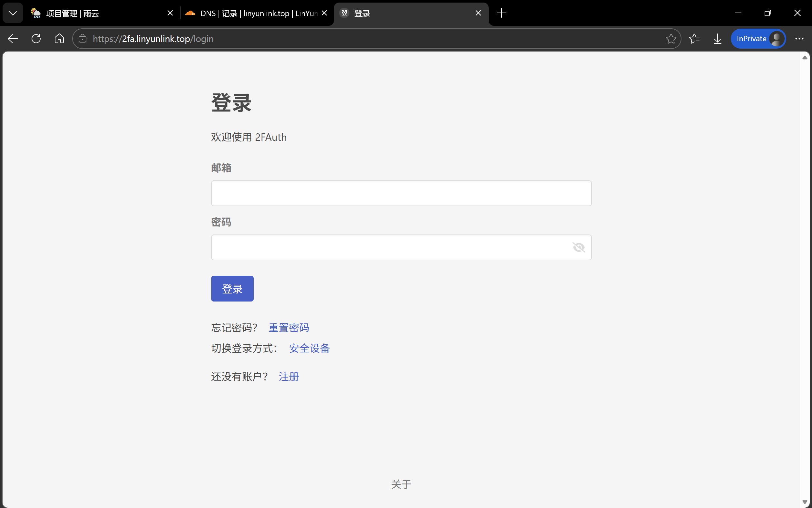Click the browser back arrow
Screen dimensions: 812x508
click(x=13, y=39)
